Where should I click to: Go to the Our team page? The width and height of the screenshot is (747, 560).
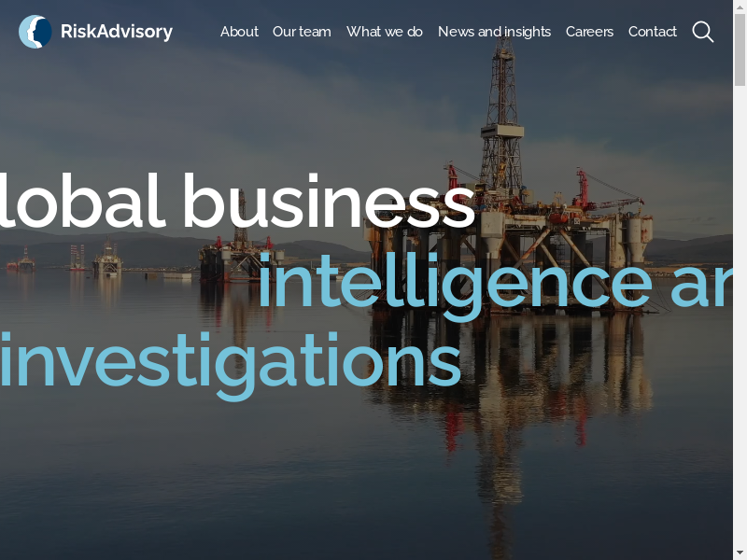click(302, 32)
